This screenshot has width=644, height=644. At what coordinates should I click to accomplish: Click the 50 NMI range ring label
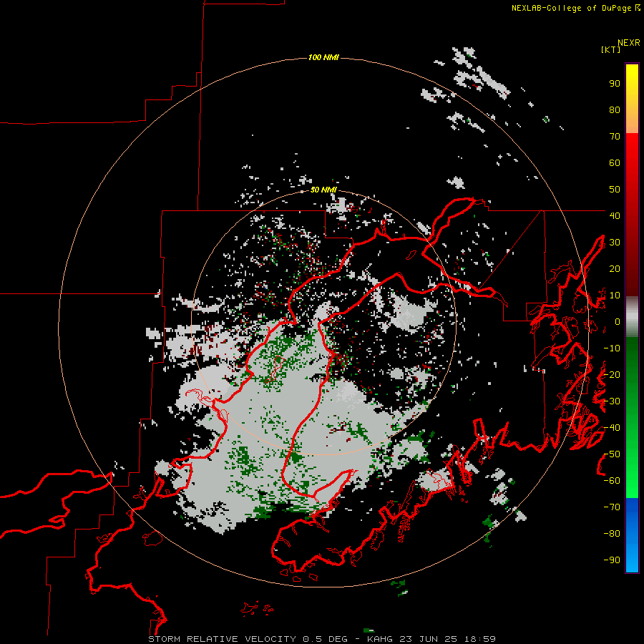(323, 190)
